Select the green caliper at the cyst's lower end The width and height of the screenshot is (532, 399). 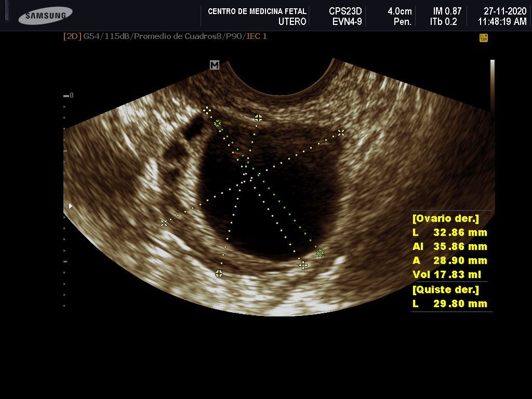click(x=320, y=252)
